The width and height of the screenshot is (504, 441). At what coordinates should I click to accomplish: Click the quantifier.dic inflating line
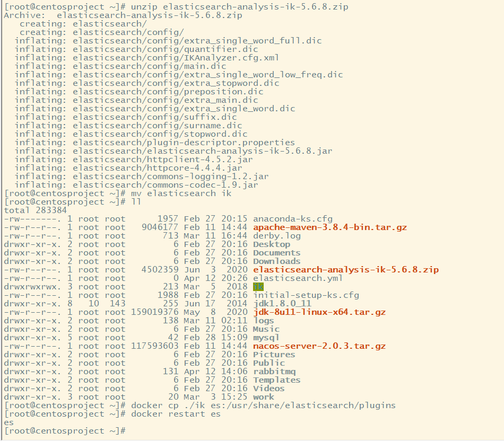coord(136,49)
